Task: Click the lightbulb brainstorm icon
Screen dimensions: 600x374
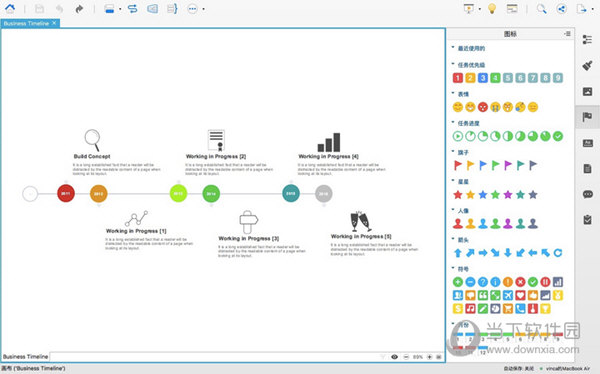Action: [492, 9]
